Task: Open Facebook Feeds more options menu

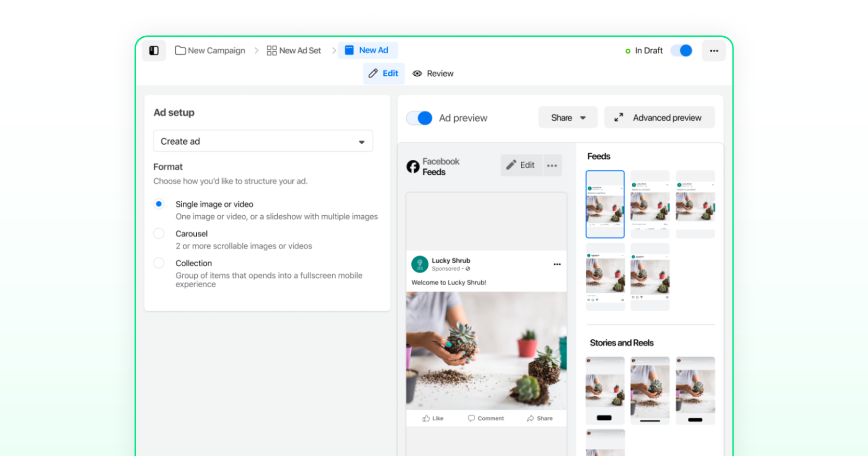Action: click(552, 165)
